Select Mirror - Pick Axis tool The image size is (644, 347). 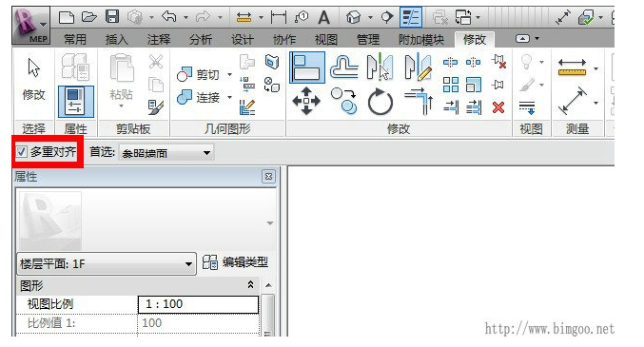[380, 67]
